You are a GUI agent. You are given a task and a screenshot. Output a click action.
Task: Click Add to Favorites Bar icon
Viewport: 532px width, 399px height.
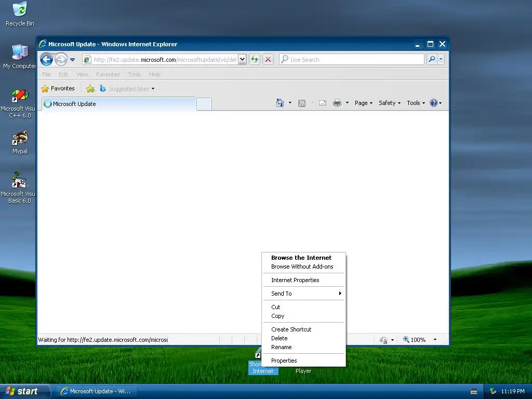point(90,89)
